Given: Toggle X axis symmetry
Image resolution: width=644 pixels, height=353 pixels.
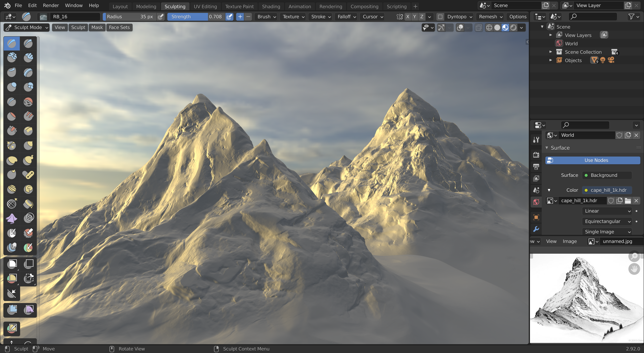Looking at the screenshot, I should click(x=408, y=17).
